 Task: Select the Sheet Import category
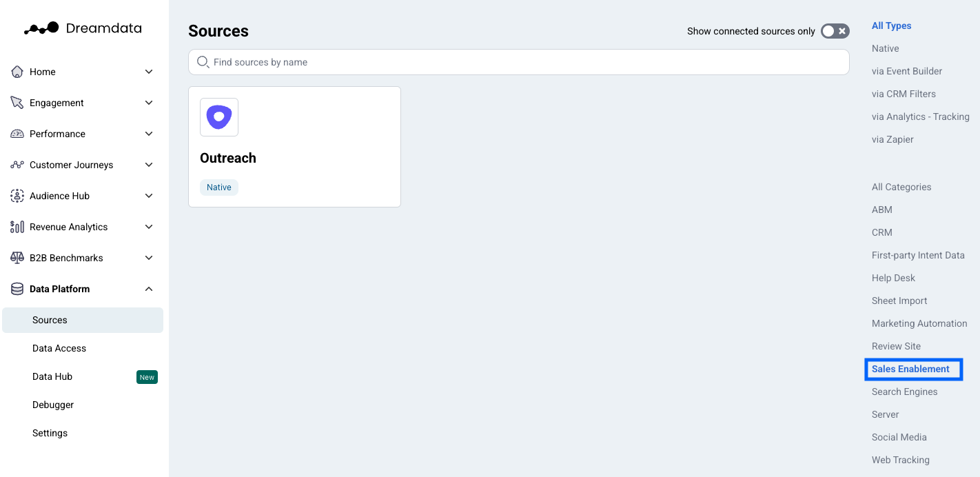[899, 301]
